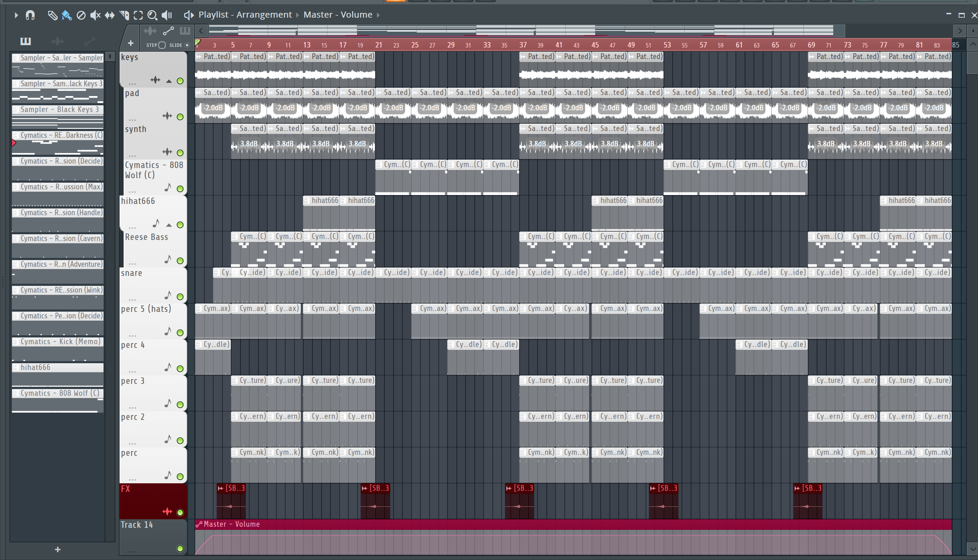Mute the synth track
The image size is (978, 560).
180,153
